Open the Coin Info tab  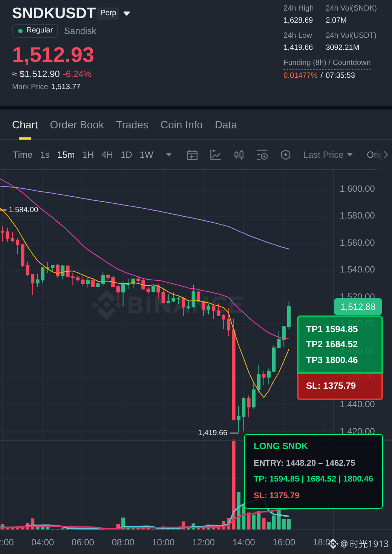(181, 125)
